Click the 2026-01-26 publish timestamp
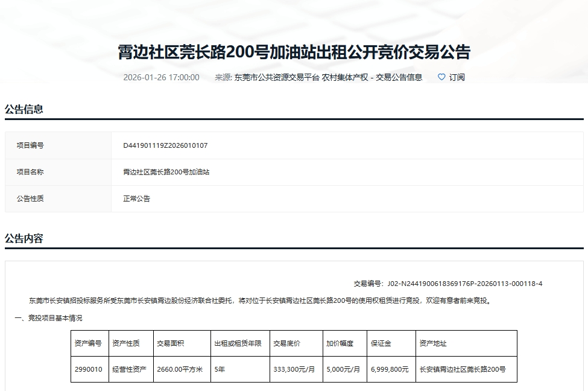Viewport: 588px width, 391px height. coord(161,77)
